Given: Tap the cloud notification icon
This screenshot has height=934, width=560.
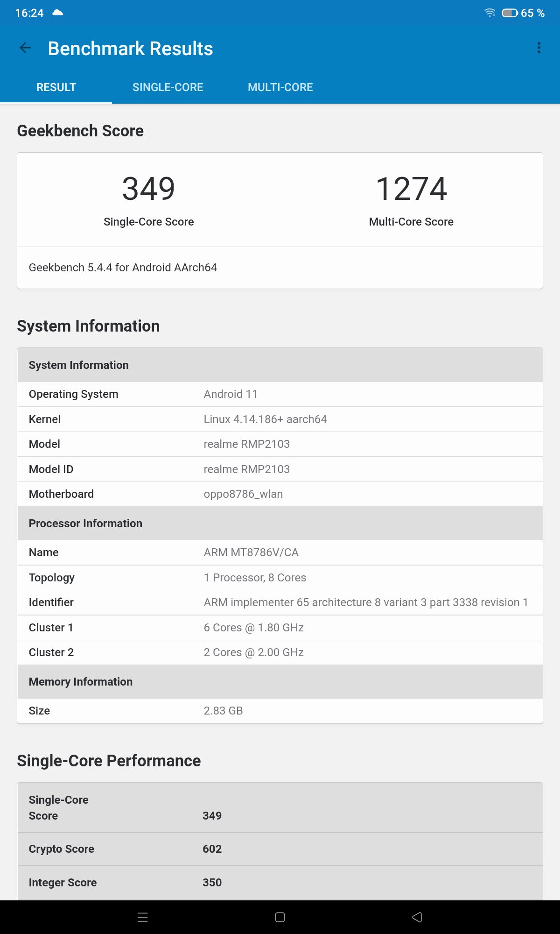Looking at the screenshot, I should pyautogui.click(x=58, y=13).
